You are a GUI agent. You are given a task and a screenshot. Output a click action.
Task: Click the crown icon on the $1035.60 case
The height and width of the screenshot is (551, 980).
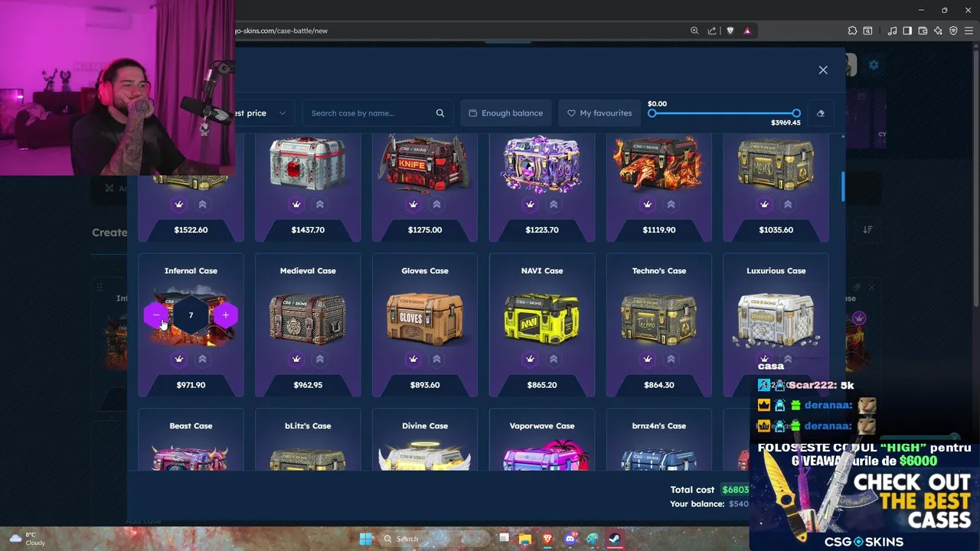(x=765, y=204)
